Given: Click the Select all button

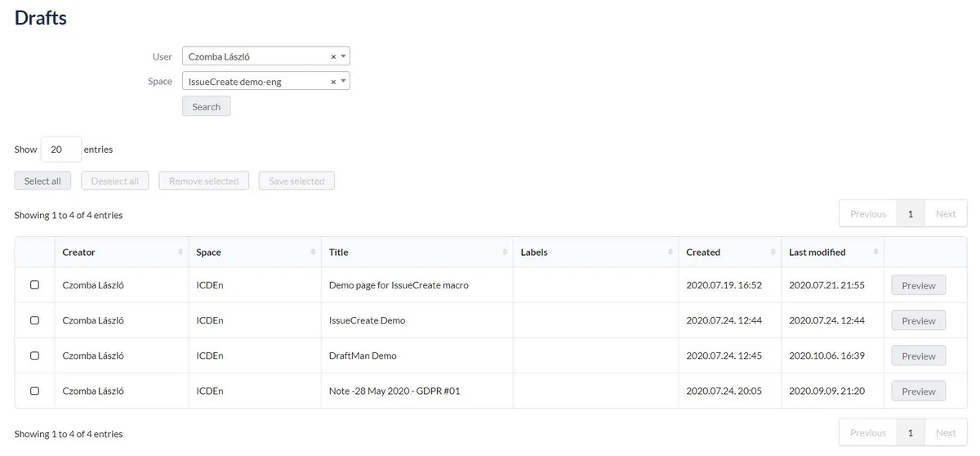Looking at the screenshot, I should click(42, 181).
